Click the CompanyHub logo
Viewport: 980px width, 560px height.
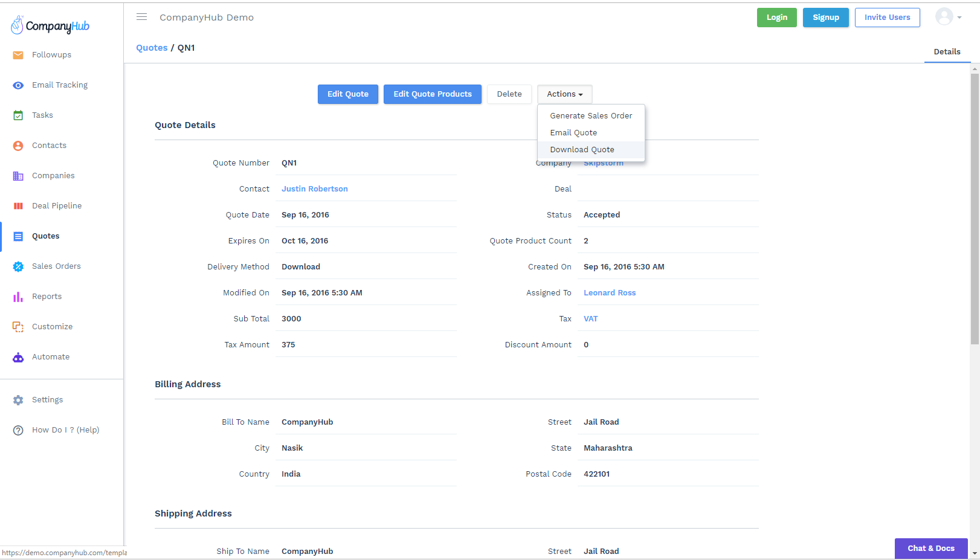50,25
